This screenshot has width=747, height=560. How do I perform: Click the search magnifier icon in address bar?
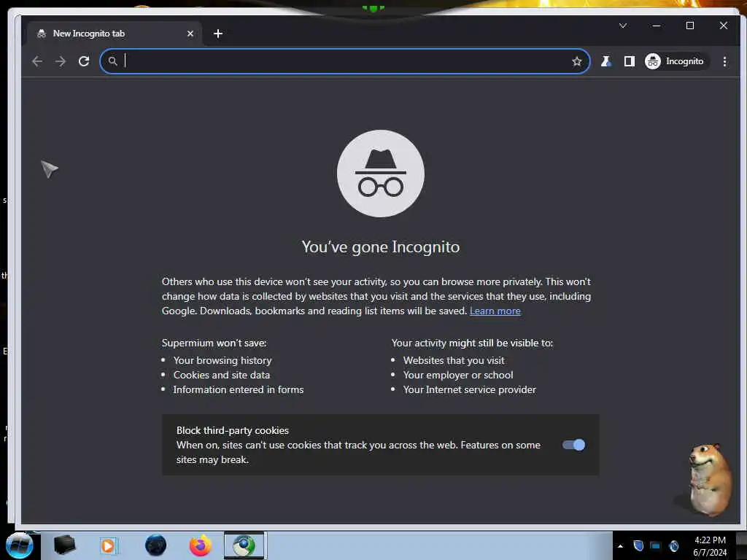[112, 61]
